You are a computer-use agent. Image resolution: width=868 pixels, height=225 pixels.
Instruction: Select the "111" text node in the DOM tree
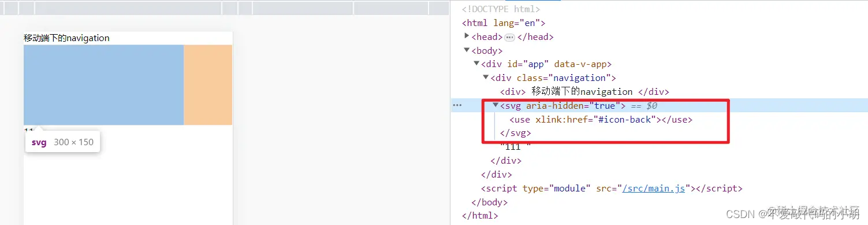pyautogui.click(x=515, y=146)
